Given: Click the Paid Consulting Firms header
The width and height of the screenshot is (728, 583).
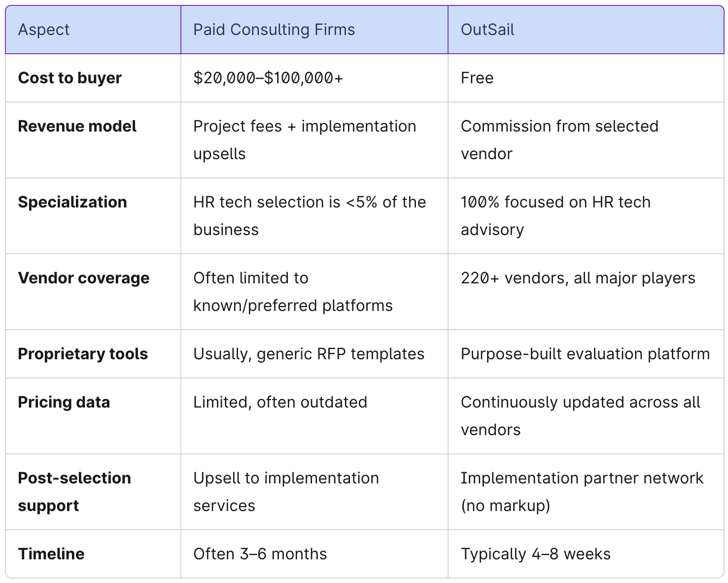Looking at the screenshot, I should point(274,30).
